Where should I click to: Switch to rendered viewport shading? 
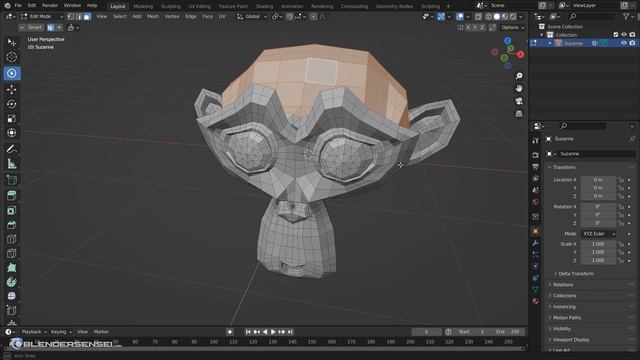coord(513,17)
